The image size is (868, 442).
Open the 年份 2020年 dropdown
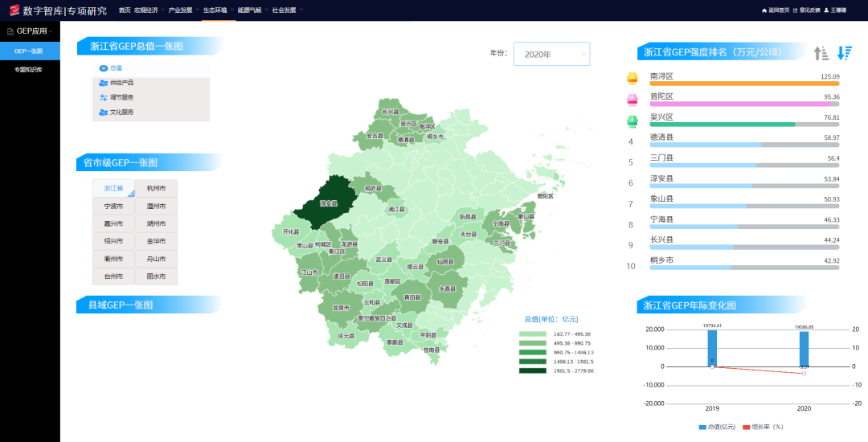[x=551, y=54]
